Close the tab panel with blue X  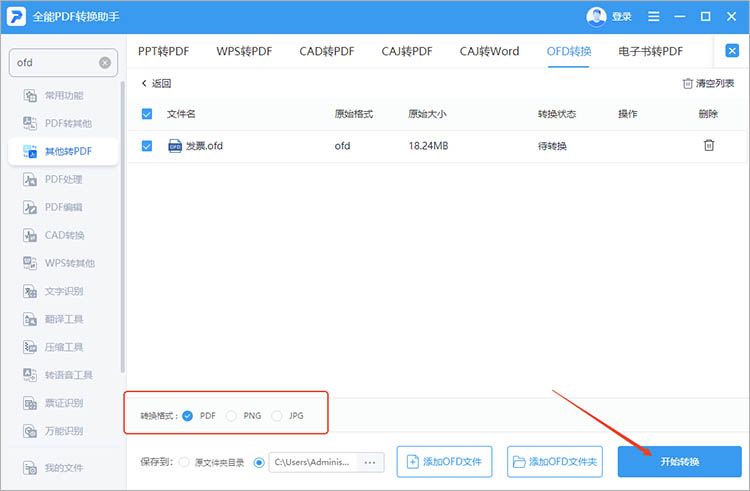pyautogui.click(x=732, y=51)
